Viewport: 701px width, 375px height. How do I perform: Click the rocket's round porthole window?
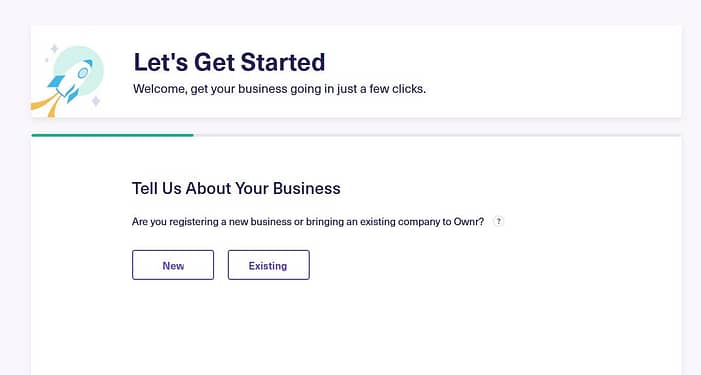[x=83, y=73]
